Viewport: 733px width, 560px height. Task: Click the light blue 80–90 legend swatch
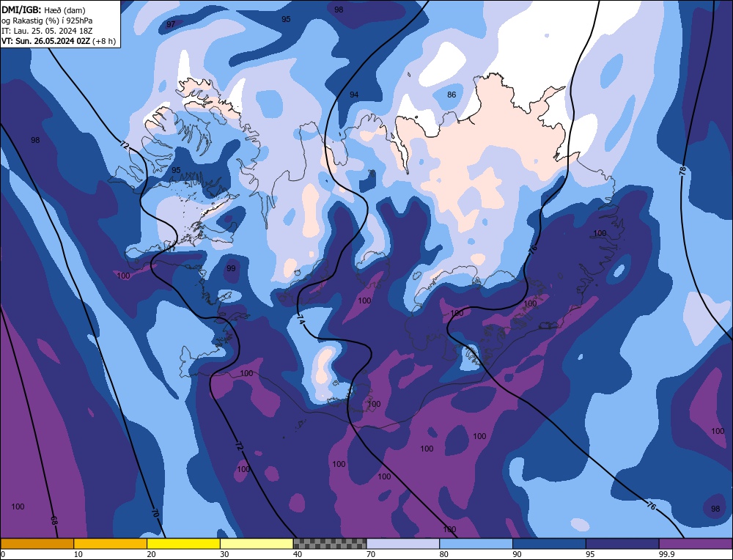point(476,543)
